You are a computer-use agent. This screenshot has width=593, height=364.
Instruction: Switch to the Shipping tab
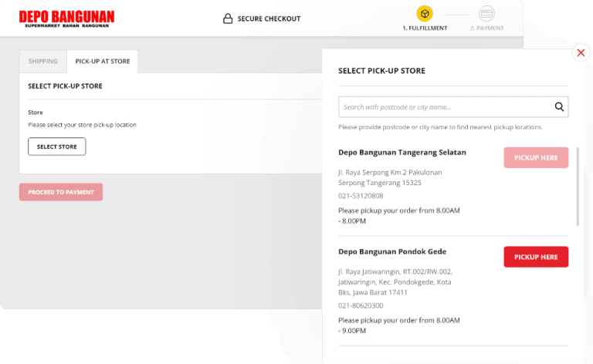pyautogui.click(x=42, y=61)
